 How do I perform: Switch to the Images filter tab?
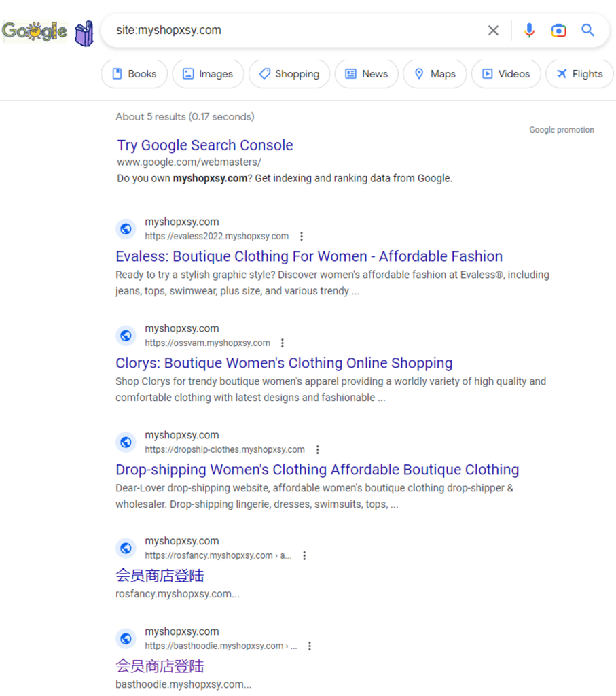coord(208,73)
